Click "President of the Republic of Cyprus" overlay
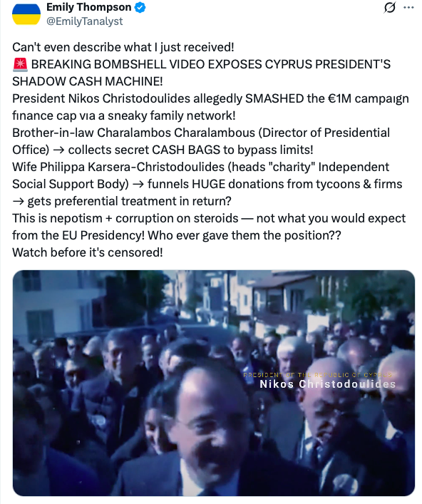 click(318, 375)
